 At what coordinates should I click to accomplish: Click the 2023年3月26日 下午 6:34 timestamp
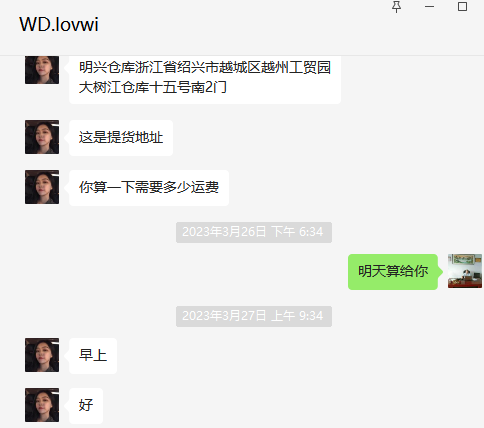click(254, 232)
